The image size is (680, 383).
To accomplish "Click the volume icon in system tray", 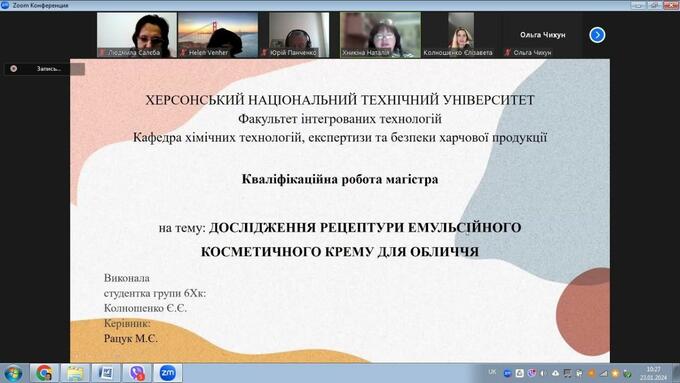I will [x=543, y=373].
